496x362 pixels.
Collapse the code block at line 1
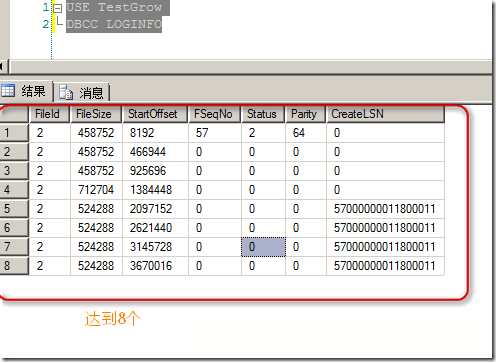(x=58, y=8)
